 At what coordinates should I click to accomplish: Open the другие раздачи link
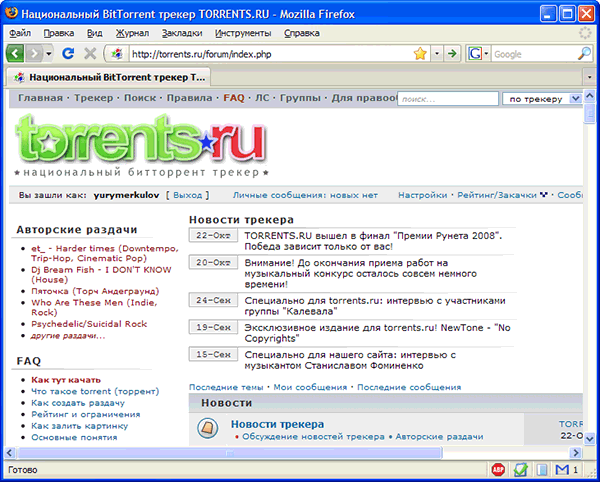tap(68, 336)
